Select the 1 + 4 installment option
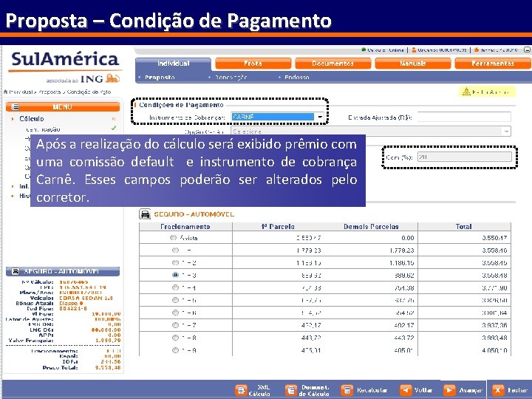This screenshot has width=532, height=399. point(175,287)
